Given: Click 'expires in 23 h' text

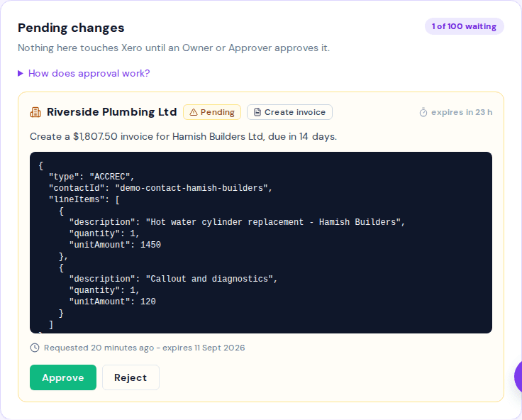Looking at the screenshot, I should pos(462,112).
